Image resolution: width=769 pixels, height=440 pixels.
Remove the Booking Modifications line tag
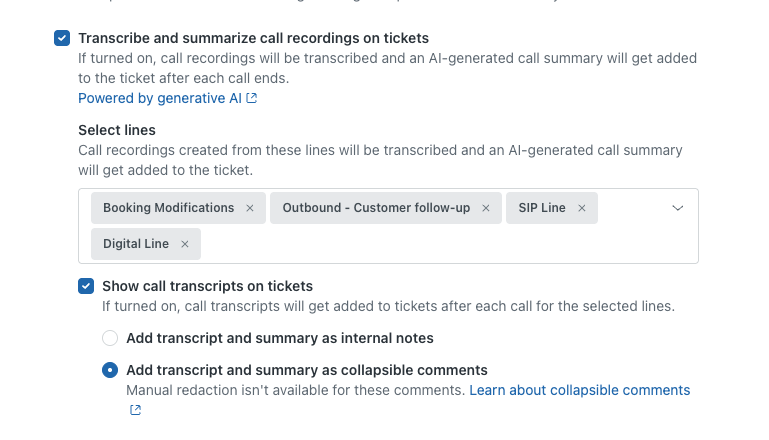(250, 208)
